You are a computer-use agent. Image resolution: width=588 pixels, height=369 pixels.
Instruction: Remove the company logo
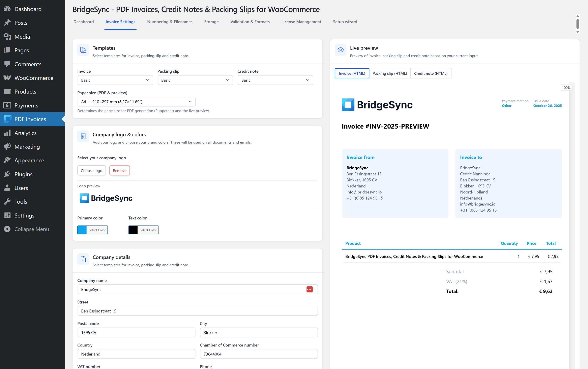pyautogui.click(x=119, y=171)
